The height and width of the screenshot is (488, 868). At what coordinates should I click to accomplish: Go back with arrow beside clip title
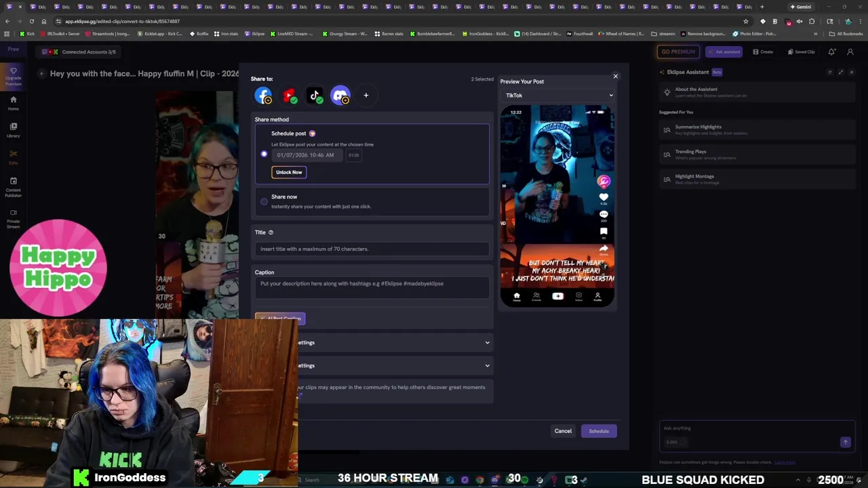[x=41, y=73]
